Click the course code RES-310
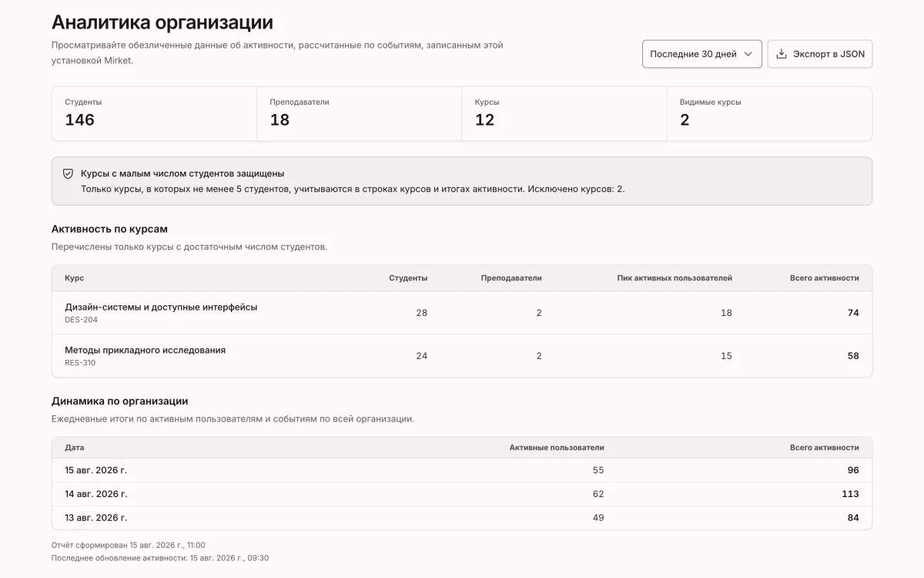924x578 pixels. pos(80,363)
